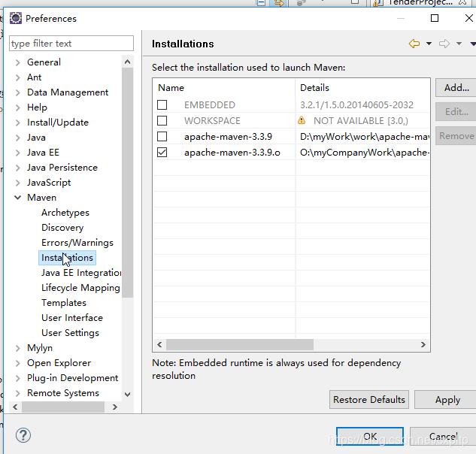Select the Installations tree item
The image size is (476, 454).
(x=67, y=258)
